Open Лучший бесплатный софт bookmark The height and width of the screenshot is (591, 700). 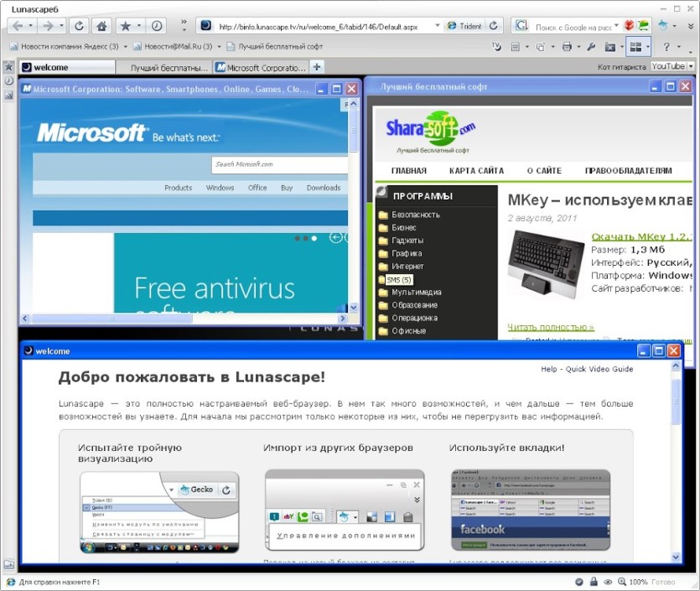[275, 46]
